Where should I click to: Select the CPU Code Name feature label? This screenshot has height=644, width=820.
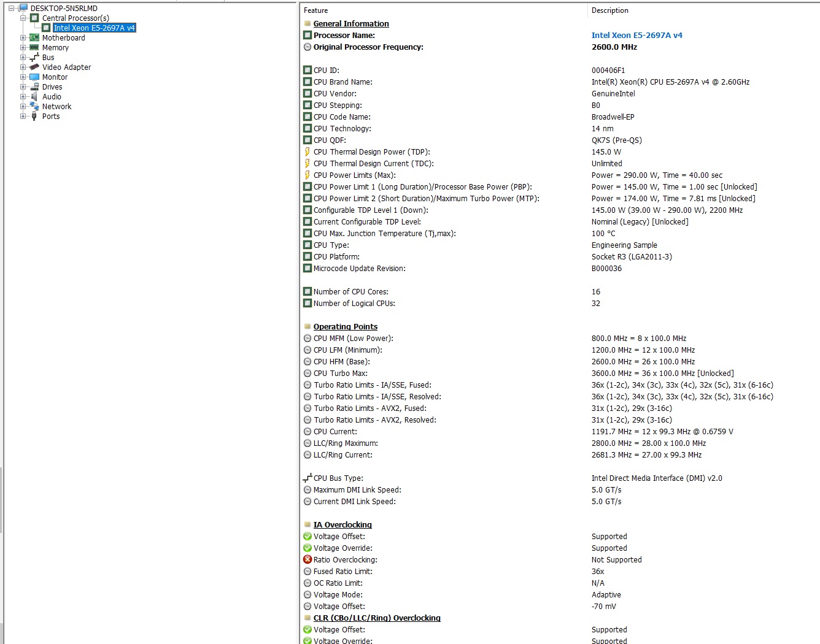point(342,117)
